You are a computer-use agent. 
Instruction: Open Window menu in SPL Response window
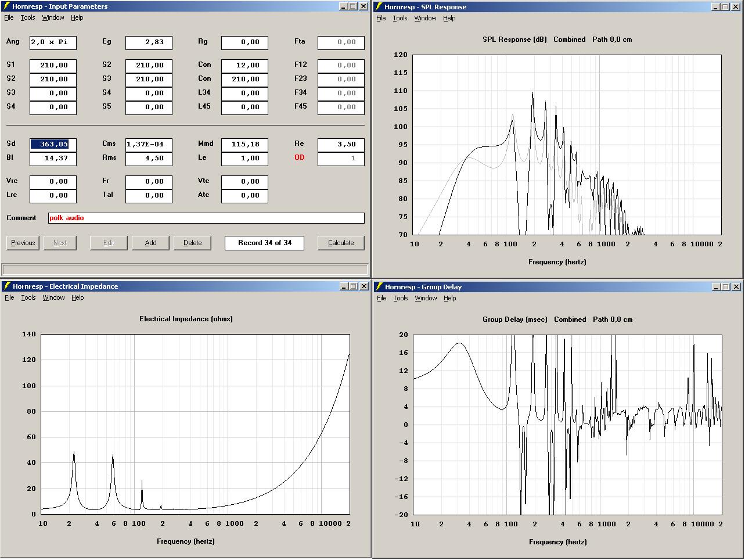tap(425, 18)
